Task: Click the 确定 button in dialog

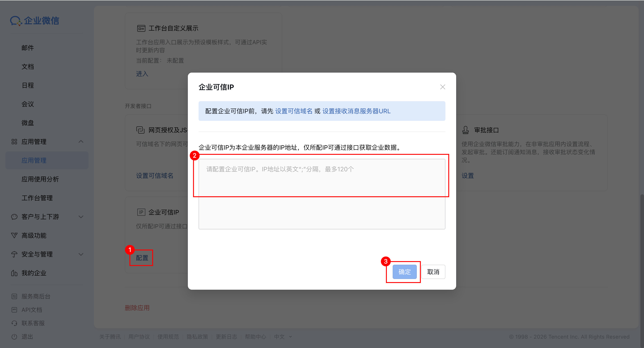Action: [x=404, y=272]
